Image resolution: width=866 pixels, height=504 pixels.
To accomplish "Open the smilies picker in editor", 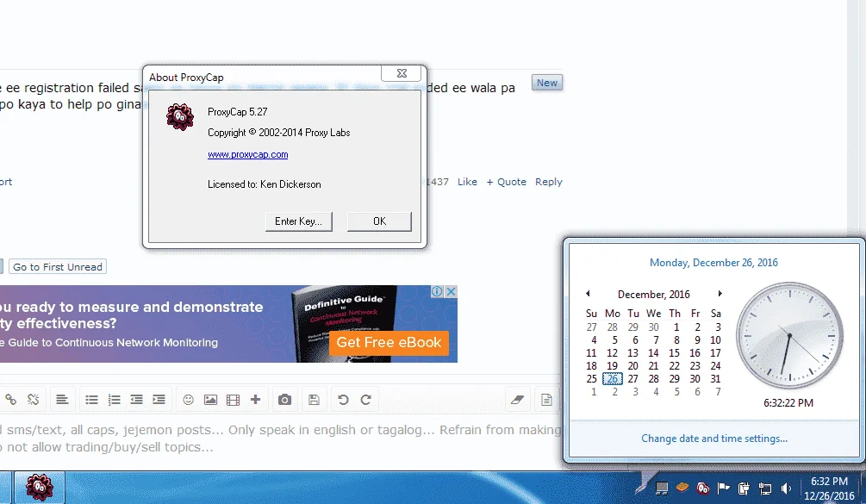I will click(x=189, y=399).
